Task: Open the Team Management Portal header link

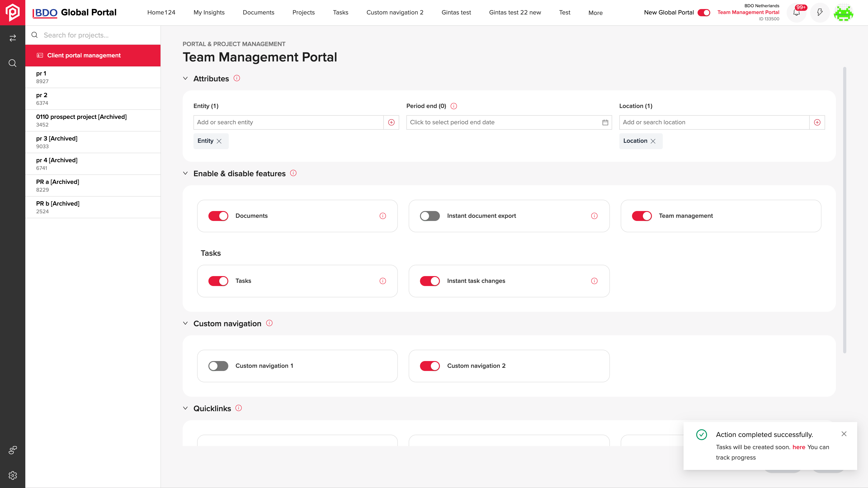Action: [748, 12]
